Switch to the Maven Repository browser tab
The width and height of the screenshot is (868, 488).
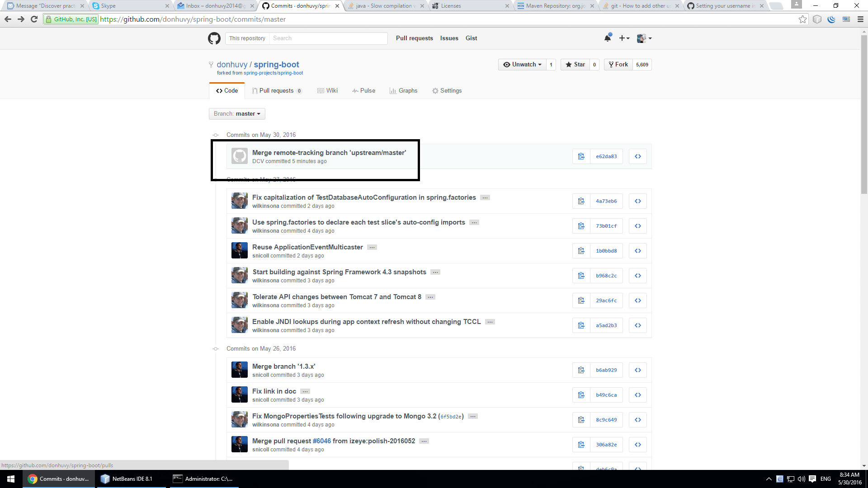(556, 6)
